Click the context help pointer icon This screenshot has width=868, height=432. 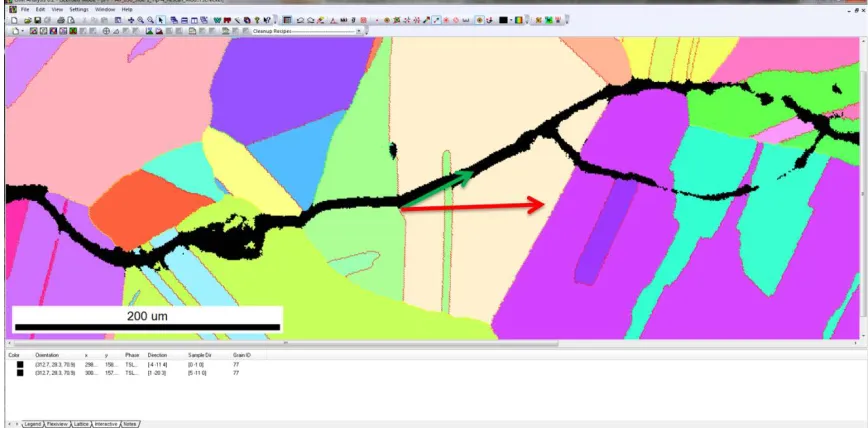click(267, 20)
